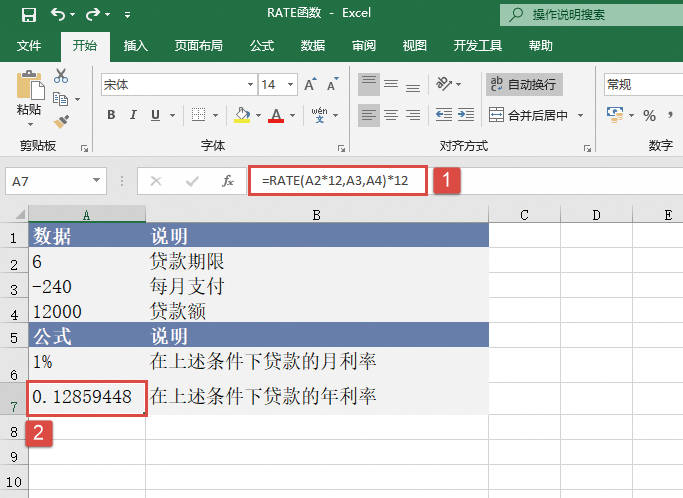Click the red font color A swatch

tap(277, 115)
